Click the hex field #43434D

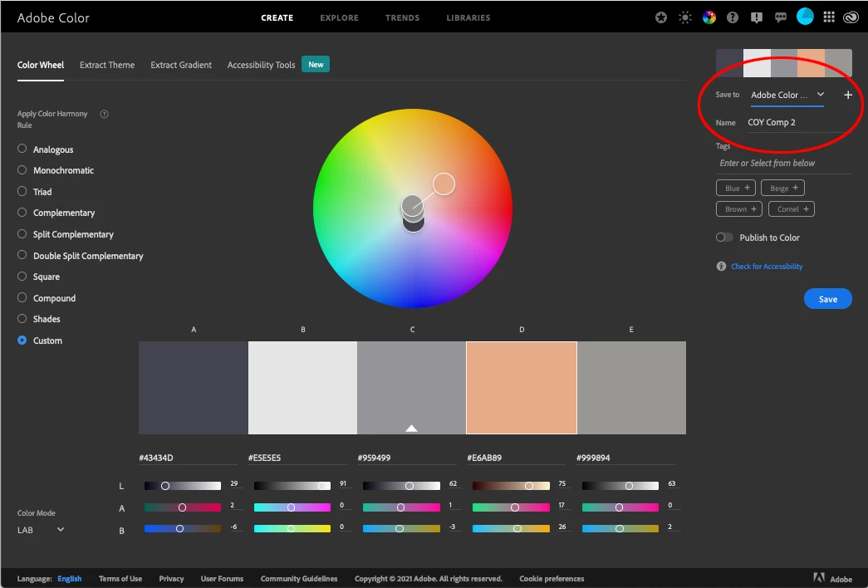[188, 458]
